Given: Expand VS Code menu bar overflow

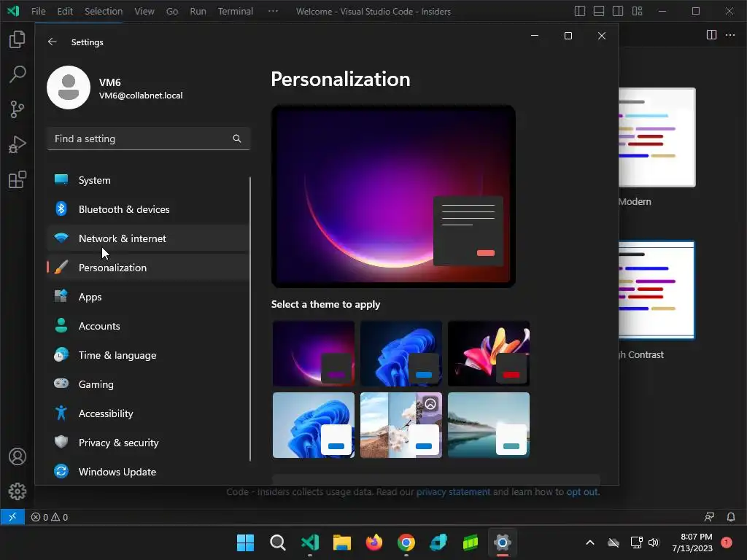Looking at the screenshot, I should point(273,11).
